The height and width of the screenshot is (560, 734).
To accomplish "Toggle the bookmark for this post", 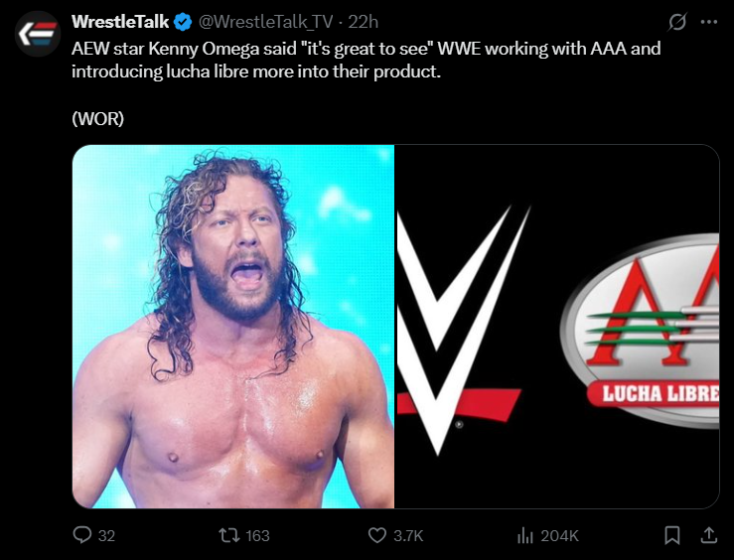I will tap(672, 535).
